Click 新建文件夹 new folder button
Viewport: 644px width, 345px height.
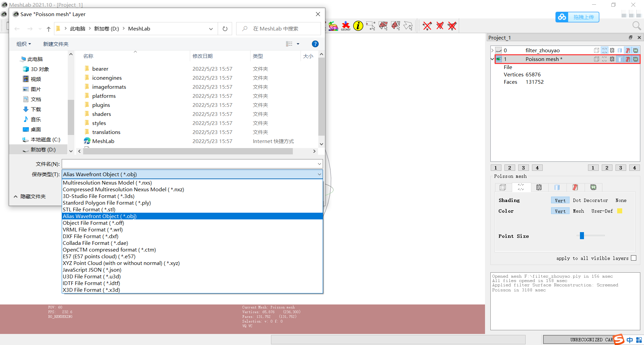point(56,44)
